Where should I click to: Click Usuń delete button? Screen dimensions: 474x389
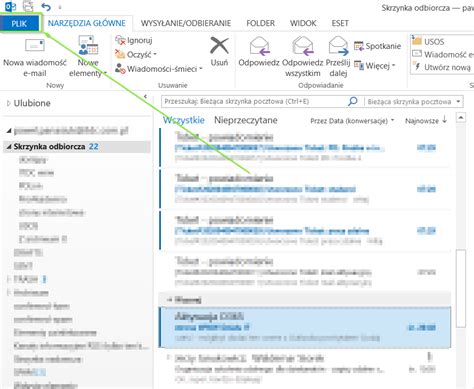tap(219, 52)
